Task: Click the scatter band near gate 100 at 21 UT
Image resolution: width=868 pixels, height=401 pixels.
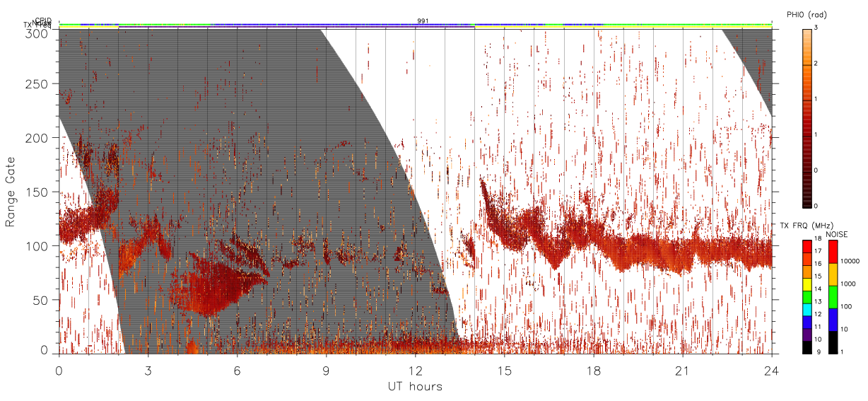Action: tap(683, 256)
